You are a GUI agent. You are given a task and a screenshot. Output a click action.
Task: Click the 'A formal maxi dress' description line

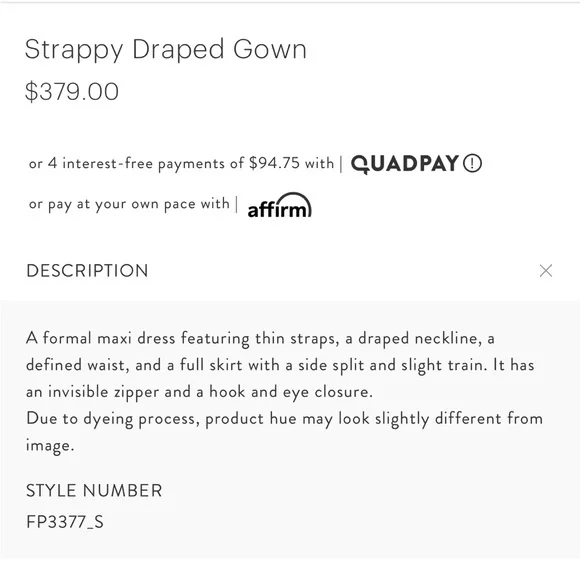click(260, 338)
